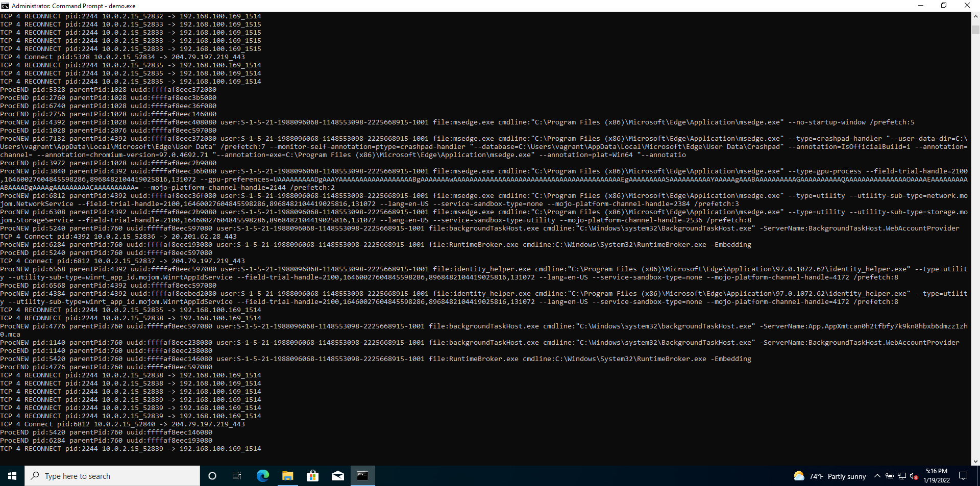Open File Explorer from the taskbar

[x=287, y=476]
